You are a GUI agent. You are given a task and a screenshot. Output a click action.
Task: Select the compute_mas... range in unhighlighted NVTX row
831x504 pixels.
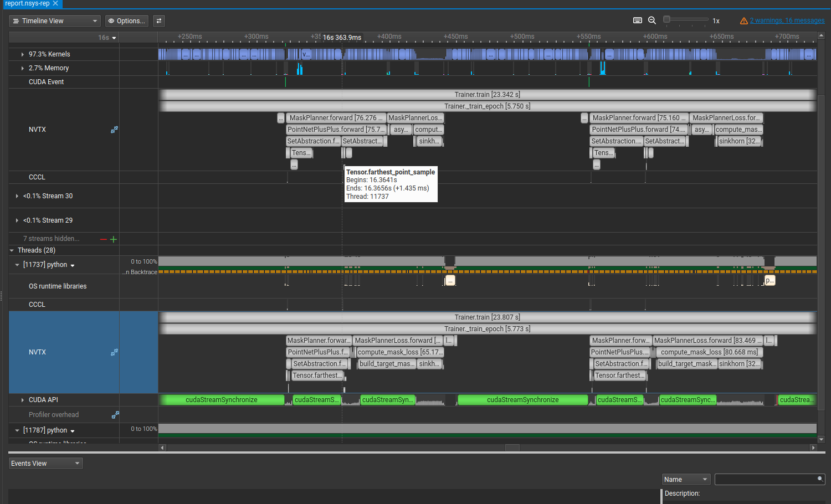(x=738, y=130)
